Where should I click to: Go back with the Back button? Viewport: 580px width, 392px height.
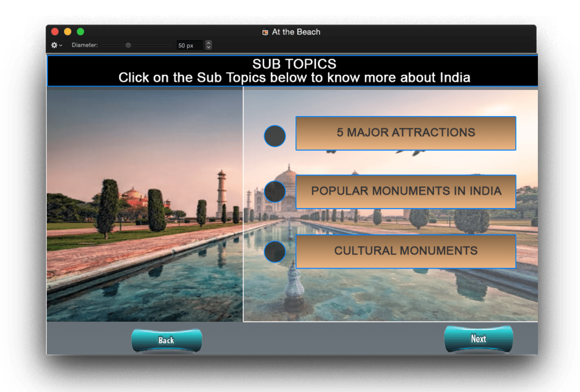[x=167, y=341]
